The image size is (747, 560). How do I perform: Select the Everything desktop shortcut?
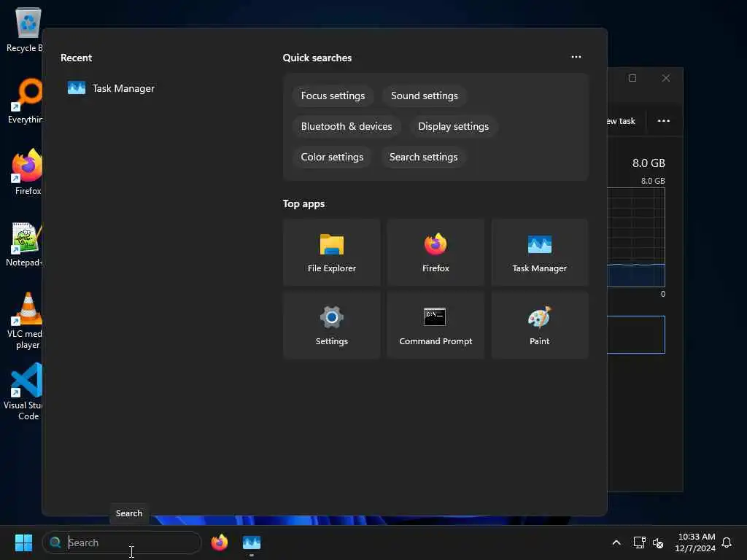coord(25,101)
